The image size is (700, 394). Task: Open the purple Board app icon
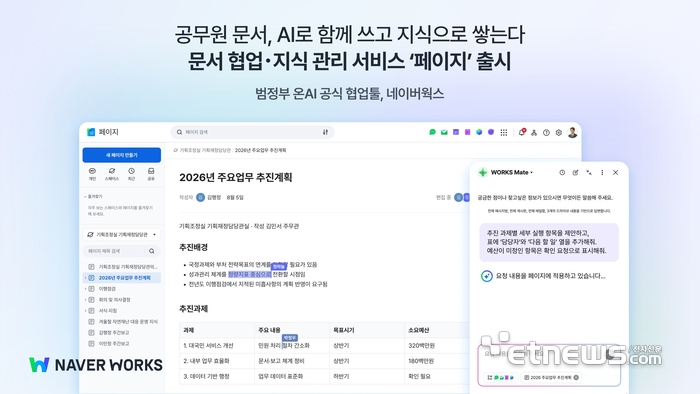pos(467,132)
